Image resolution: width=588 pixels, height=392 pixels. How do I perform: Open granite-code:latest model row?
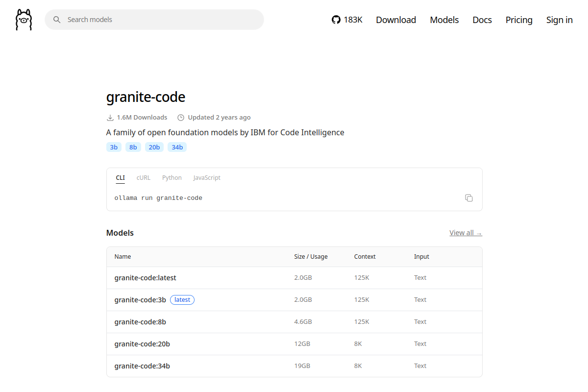coord(294,278)
